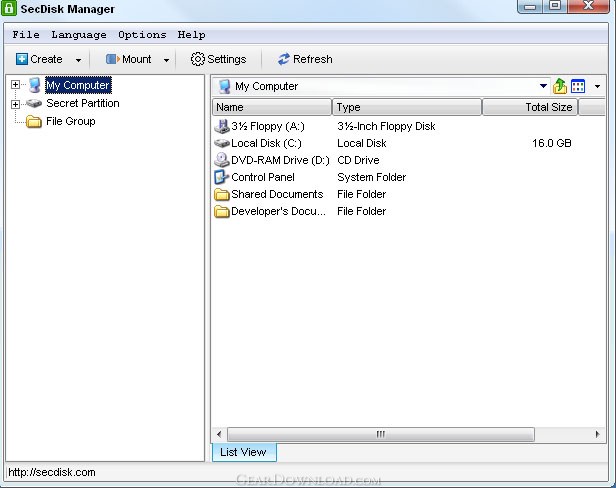The width and height of the screenshot is (616, 488).
Task: Click the File Group folder icon
Action: [x=34, y=121]
